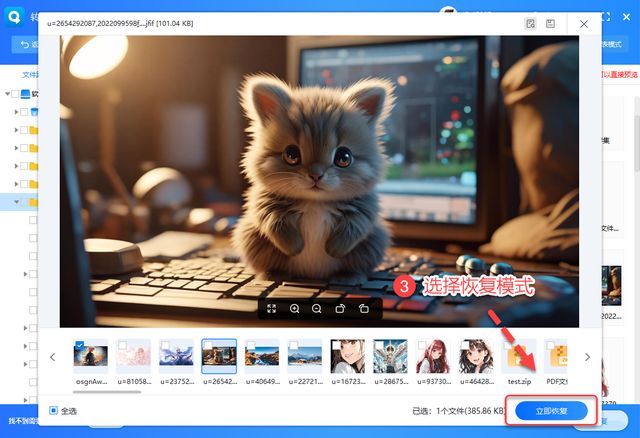
Task: Click the app logo in background window
Action: click(x=14, y=17)
